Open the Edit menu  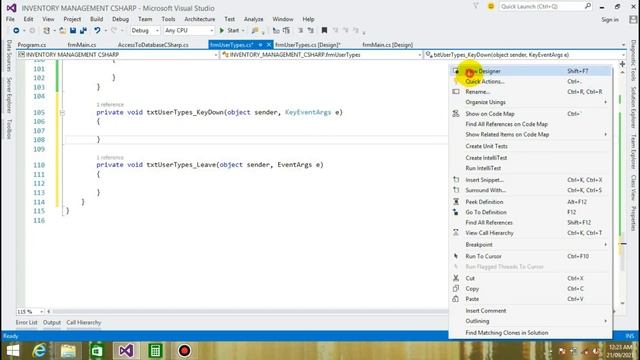pos(28,19)
